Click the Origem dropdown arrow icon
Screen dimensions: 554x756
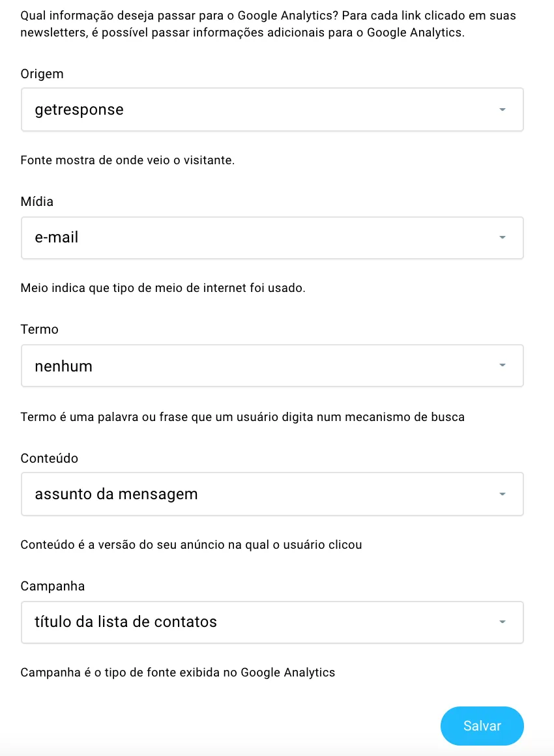[503, 109]
